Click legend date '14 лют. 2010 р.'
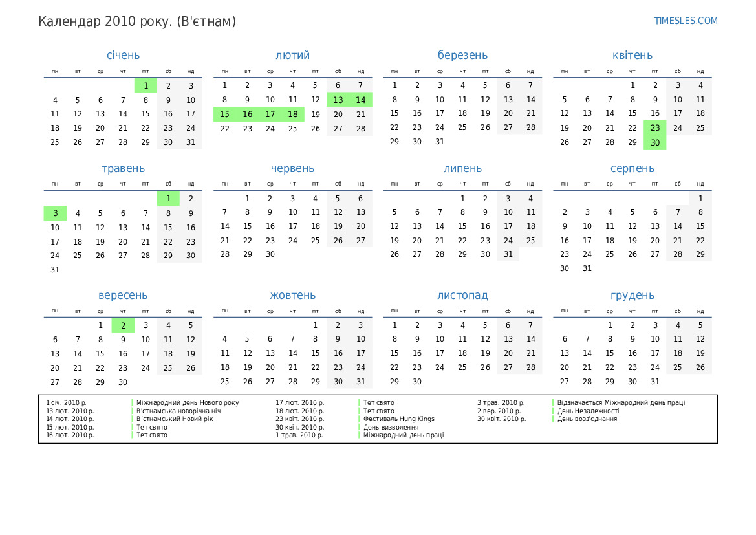This screenshot has width=756, height=535. click(x=70, y=419)
